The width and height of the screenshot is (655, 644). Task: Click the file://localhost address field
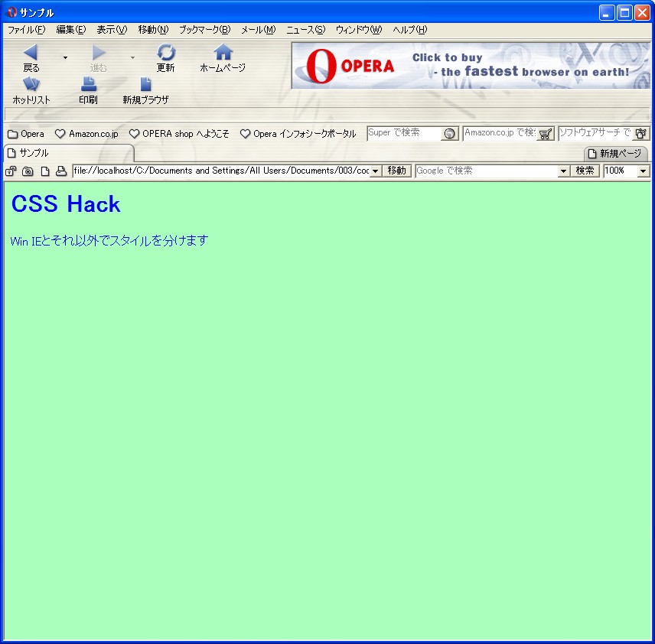tap(221, 171)
